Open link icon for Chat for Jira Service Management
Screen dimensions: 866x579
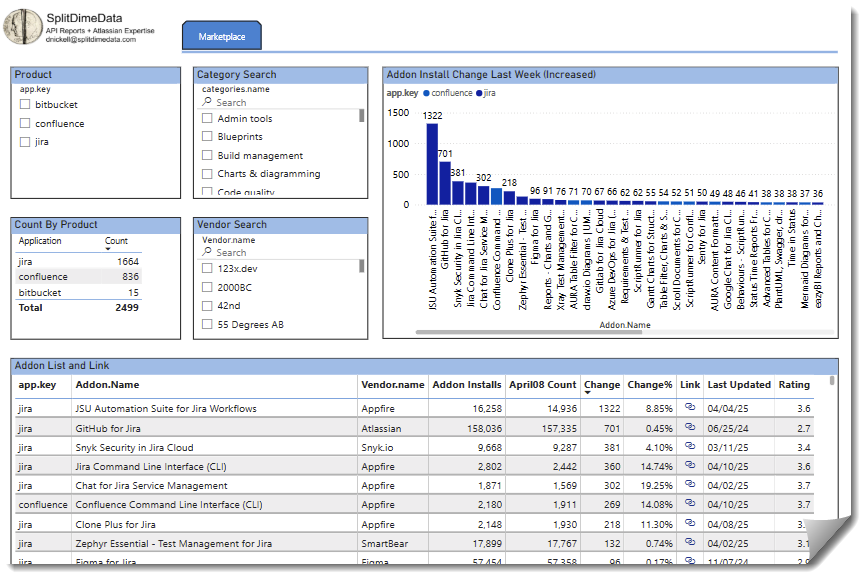(690, 484)
